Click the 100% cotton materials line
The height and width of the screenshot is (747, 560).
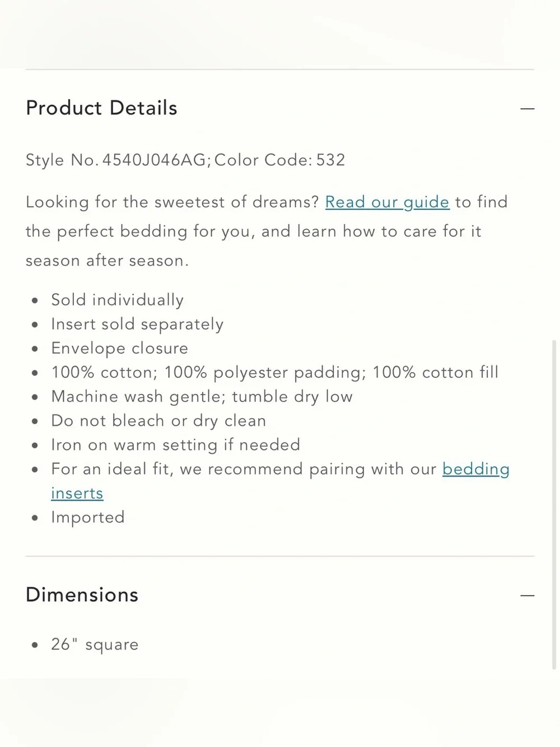coord(274,373)
